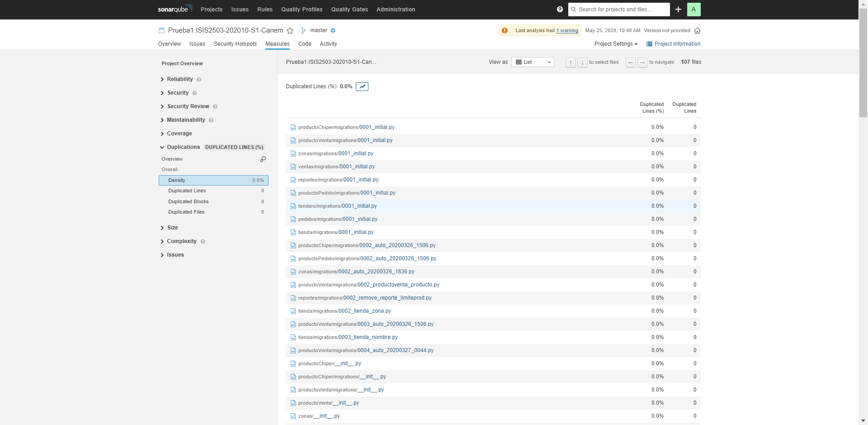Viewport: 868px width, 425px height.
Task: Open Quality Profiles in top navigation
Action: tap(302, 10)
